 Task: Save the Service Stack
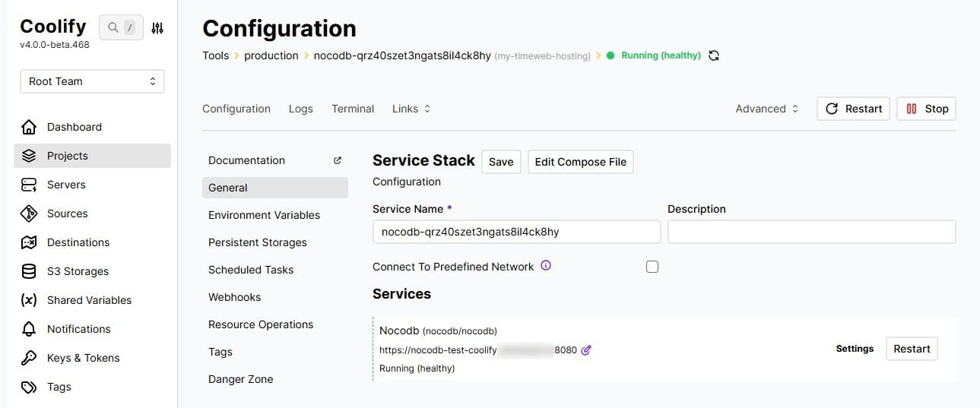pos(501,162)
